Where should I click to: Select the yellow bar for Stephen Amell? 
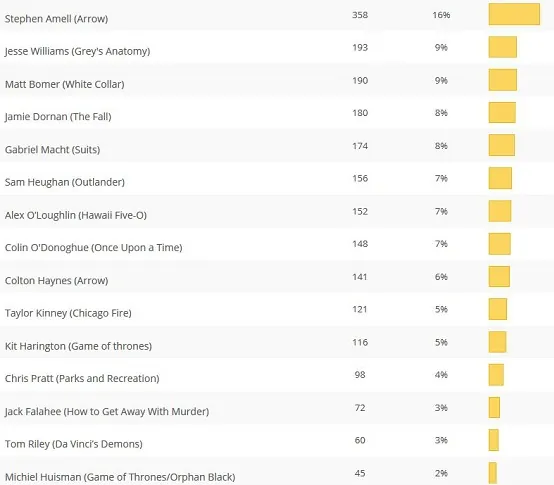tap(514, 14)
